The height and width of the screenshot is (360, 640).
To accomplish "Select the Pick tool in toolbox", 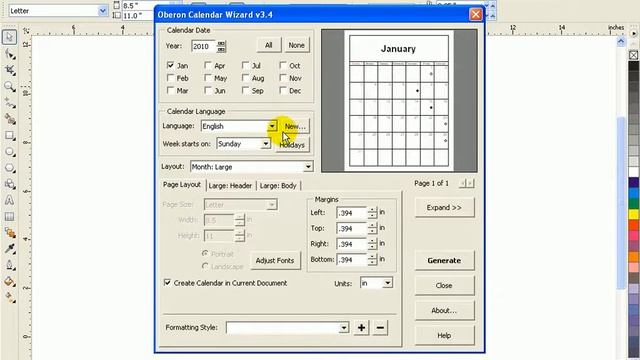I will (9, 37).
